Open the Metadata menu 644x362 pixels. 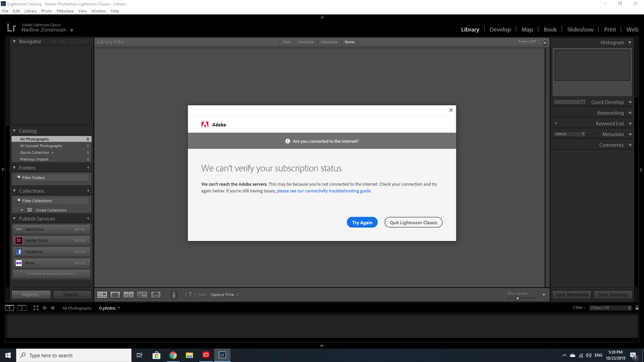coord(65,11)
